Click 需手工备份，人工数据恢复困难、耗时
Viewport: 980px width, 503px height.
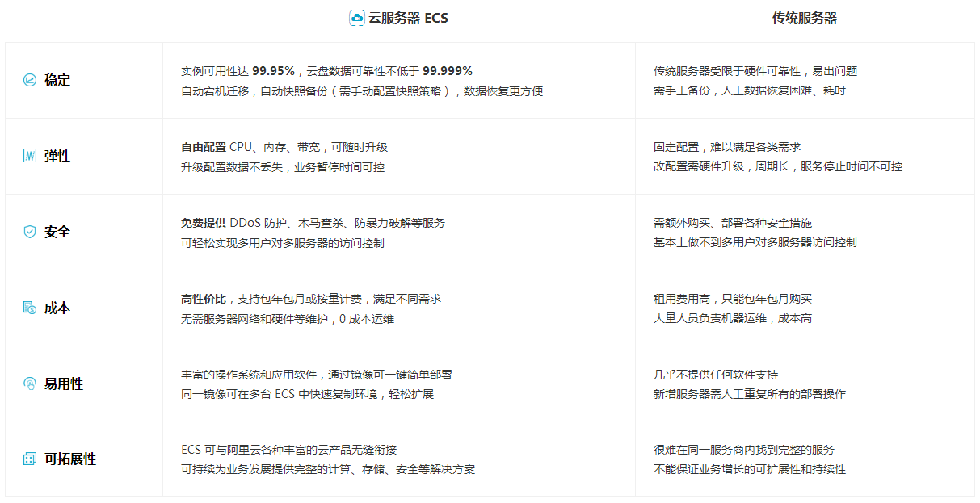tap(750, 90)
